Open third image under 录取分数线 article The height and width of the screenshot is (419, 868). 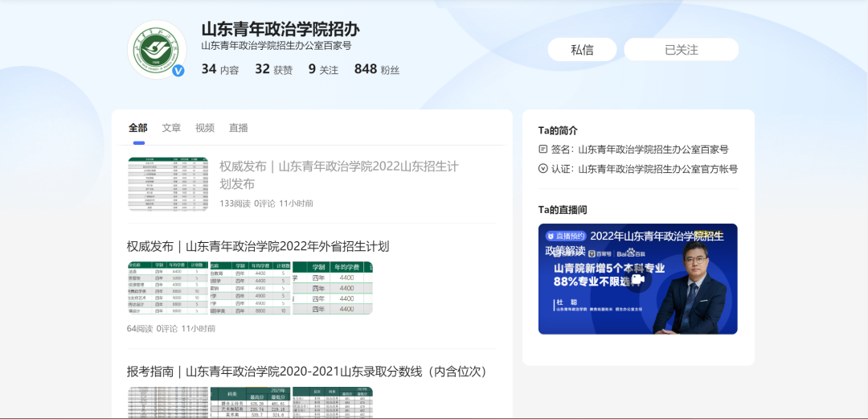coord(333,403)
